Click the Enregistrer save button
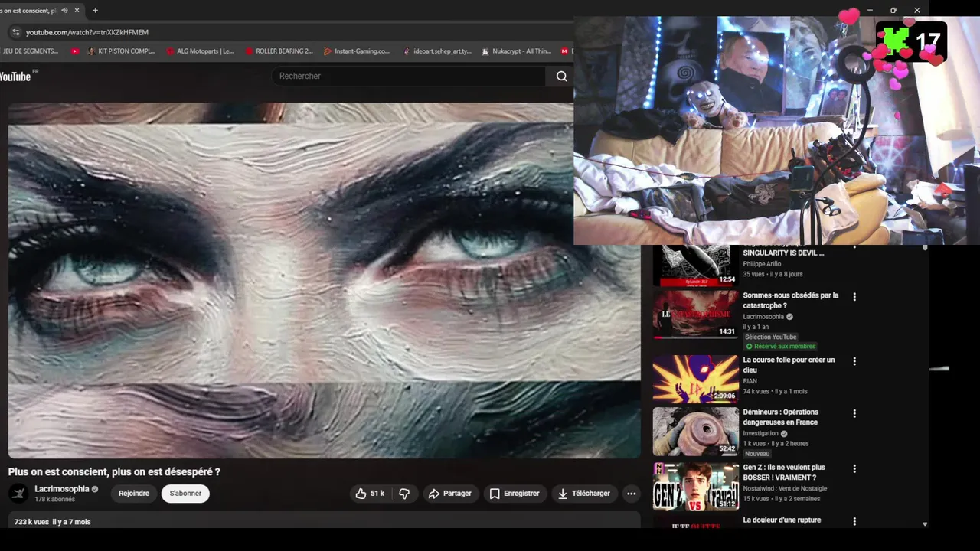 tap(514, 494)
